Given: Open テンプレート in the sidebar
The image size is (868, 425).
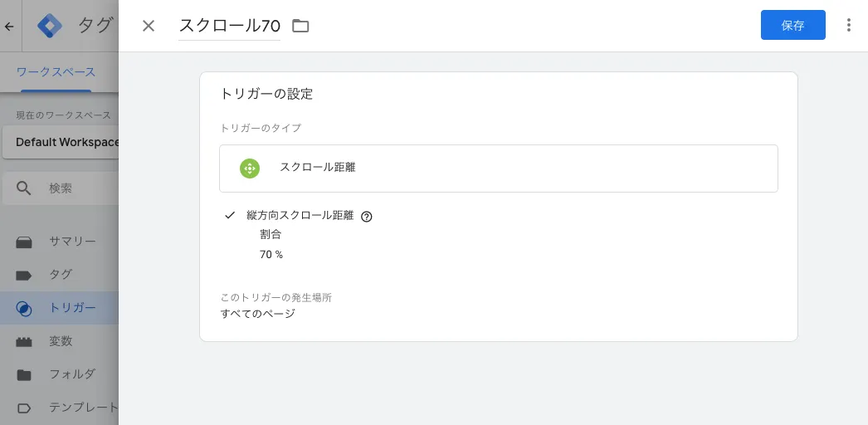Looking at the screenshot, I should tap(82, 408).
